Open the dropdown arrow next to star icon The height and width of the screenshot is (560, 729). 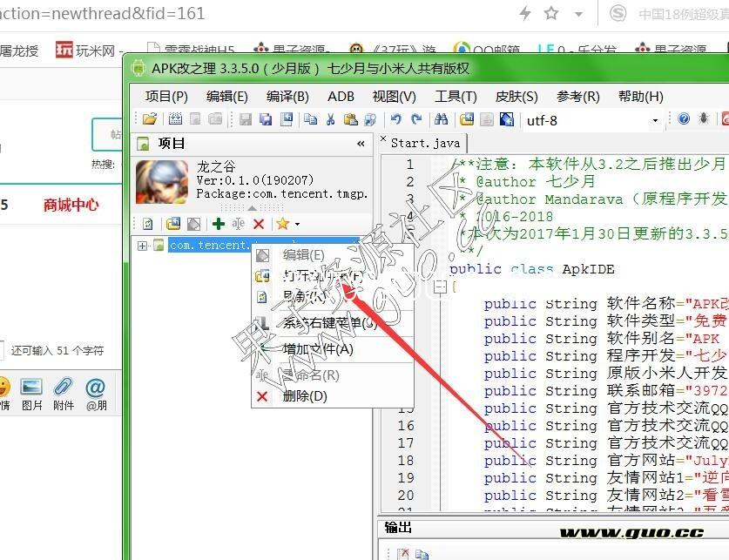(297, 224)
